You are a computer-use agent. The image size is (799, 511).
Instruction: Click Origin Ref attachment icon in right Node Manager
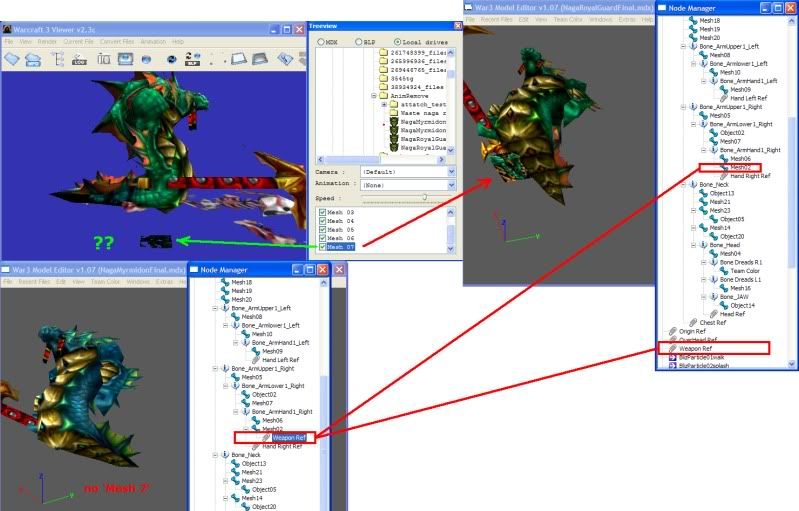673,331
